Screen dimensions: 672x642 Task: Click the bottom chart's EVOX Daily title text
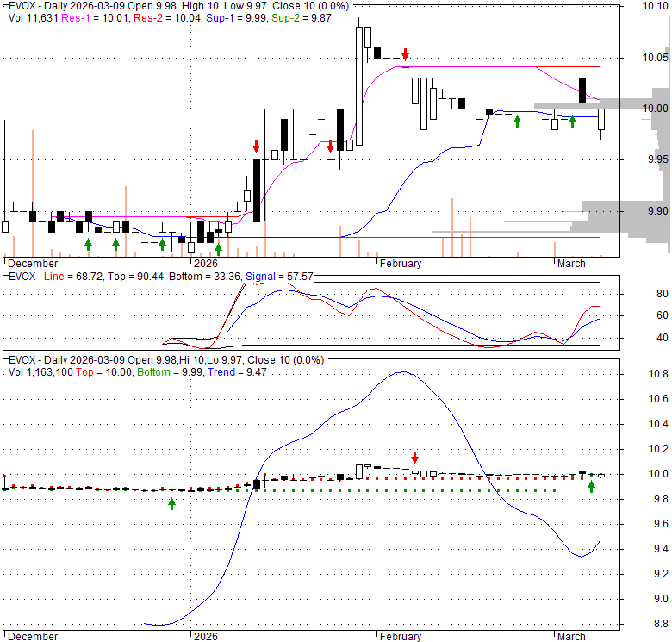(166, 360)
